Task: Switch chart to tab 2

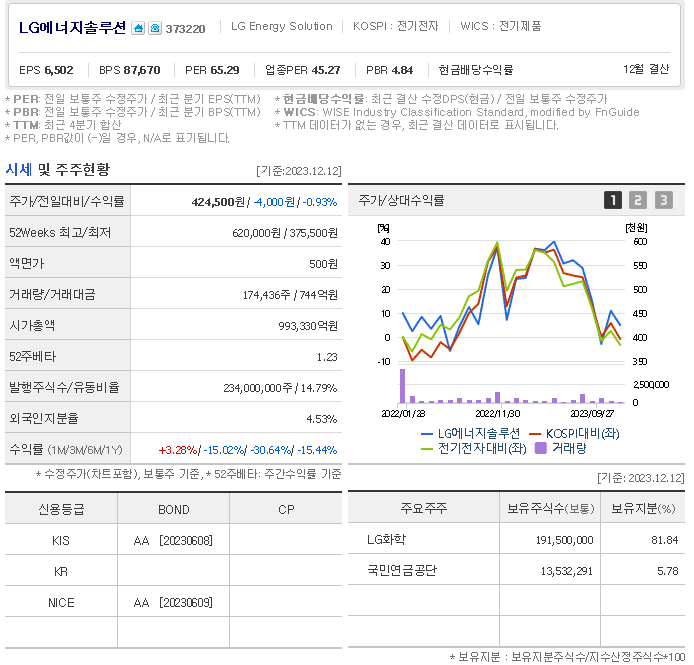Action: (638, 200)
